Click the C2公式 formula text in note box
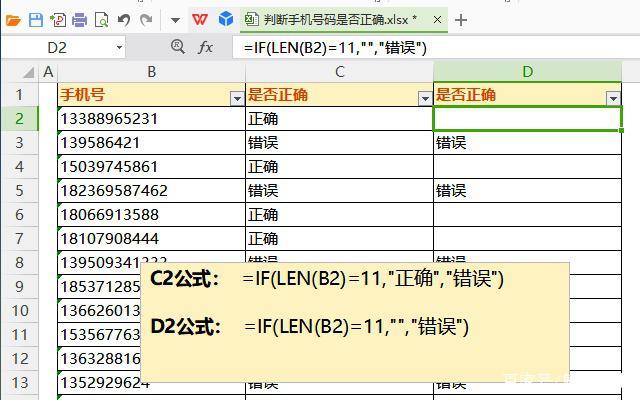Screen dimensions: 640x400 373,279
